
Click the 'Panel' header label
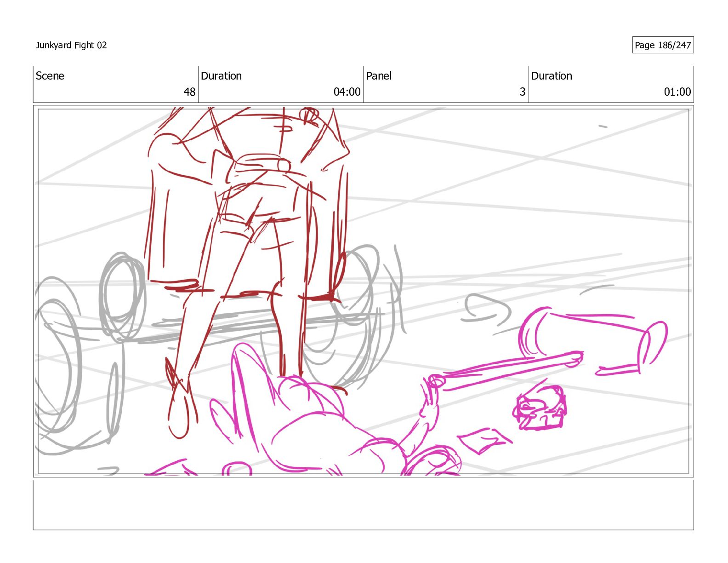coord(379,76)
